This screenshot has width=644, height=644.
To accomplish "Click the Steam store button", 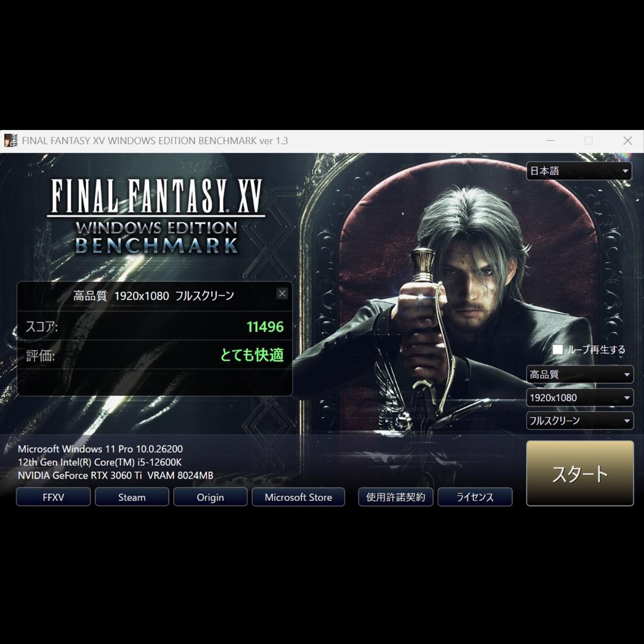I will 132,497.
